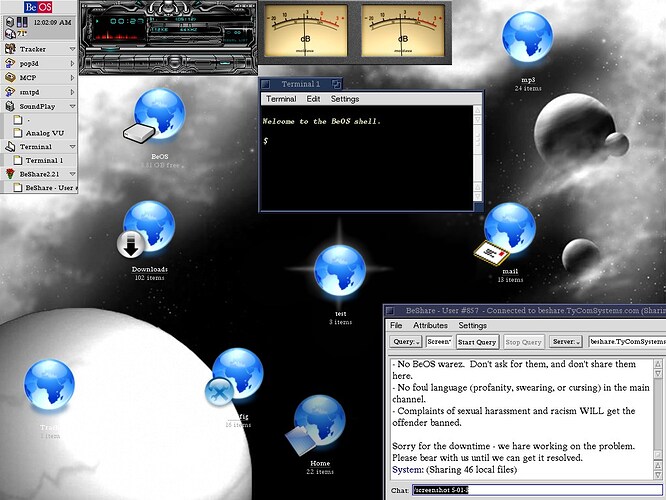Click the pop3d application icon in Deskbar
This screenshot has width=666, height=500.
click(10, 63)
